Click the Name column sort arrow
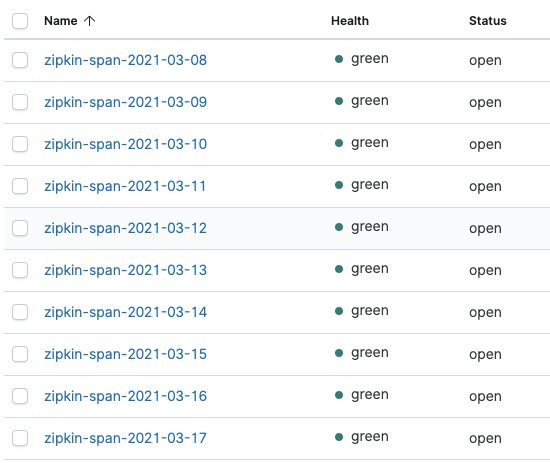This screenshot has height=463, width=550. [89, 21]
